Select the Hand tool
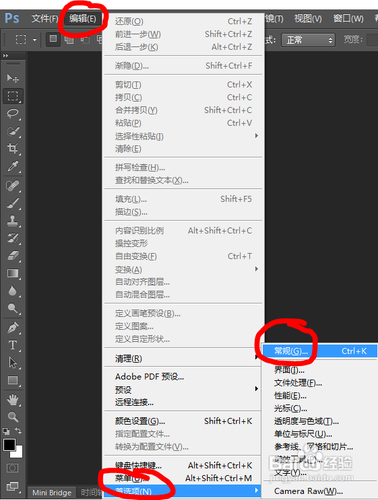 pos(13,400)
